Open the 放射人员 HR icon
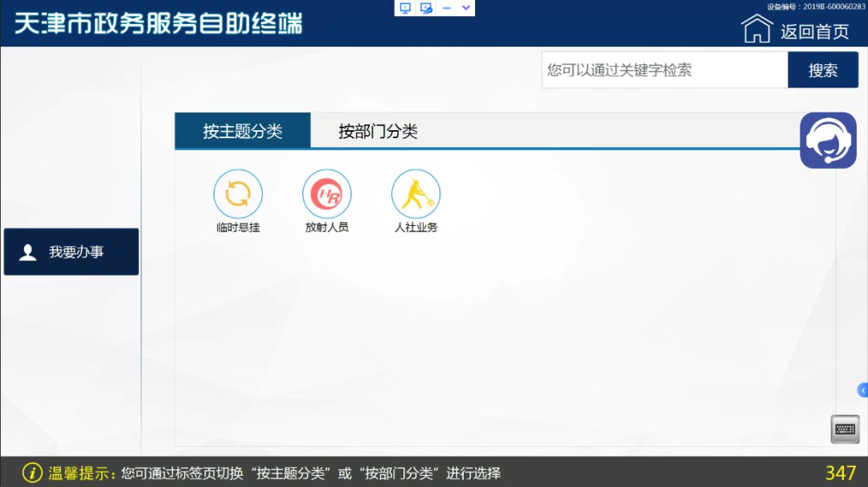 click(x=327, y=194)
